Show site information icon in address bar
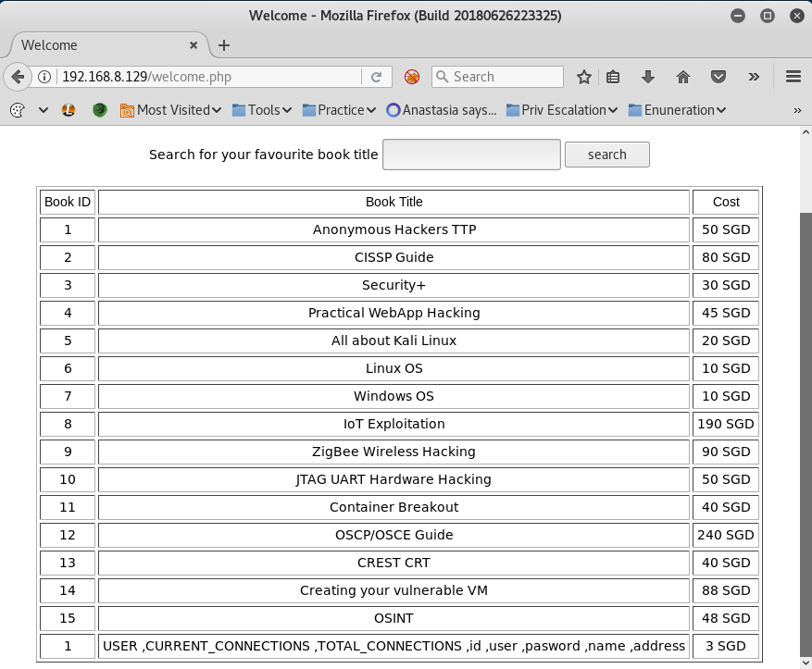The height and width of the screenshot is (669, 812). click(x=44, y=77)
